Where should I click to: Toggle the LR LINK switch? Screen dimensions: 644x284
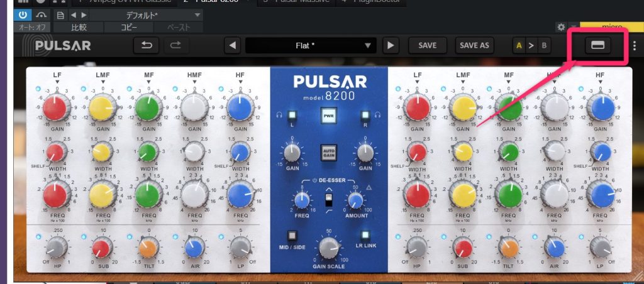[x=365, y=238]
